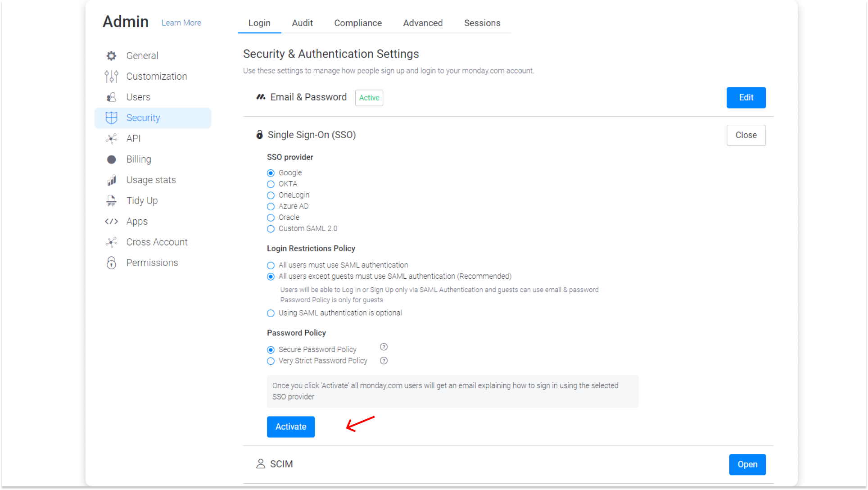Open Customization in the admin sidebar

click(153, 77)
